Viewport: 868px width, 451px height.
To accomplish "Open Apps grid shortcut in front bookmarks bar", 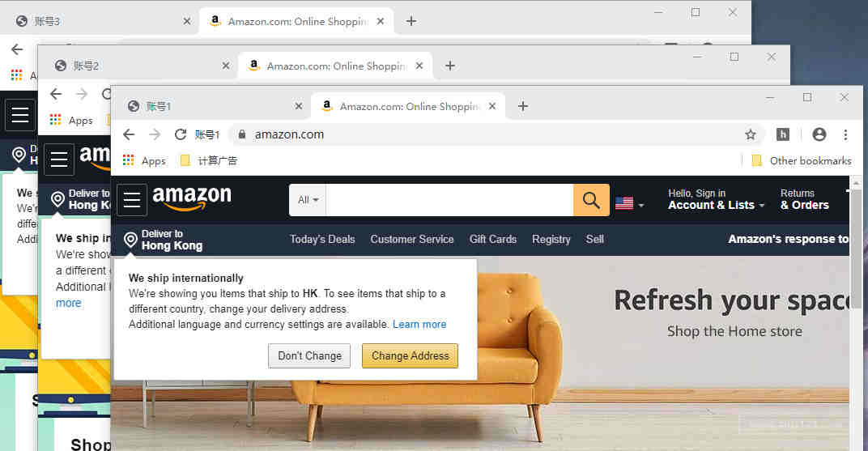I will (x=144, y=161).
